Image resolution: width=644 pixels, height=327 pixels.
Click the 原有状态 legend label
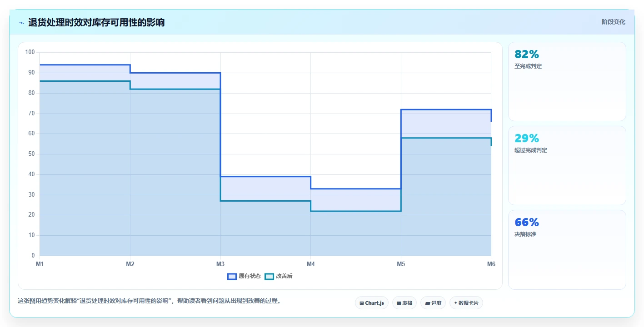250,276
